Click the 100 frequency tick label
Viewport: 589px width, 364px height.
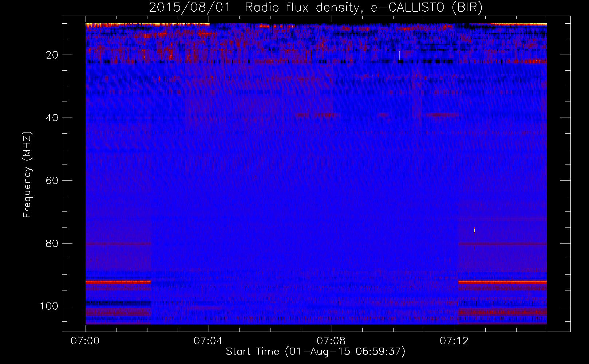click(49, 306)
